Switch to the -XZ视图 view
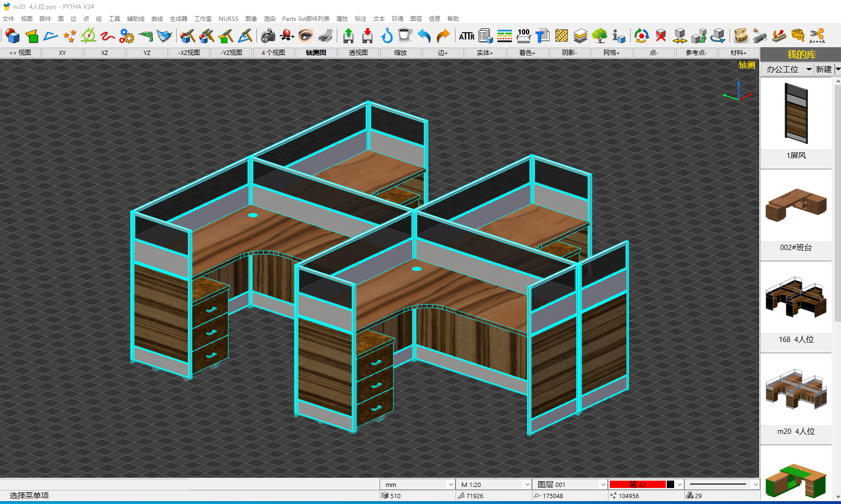The height and width of the screenshot is (504, 841). point(189,53)
